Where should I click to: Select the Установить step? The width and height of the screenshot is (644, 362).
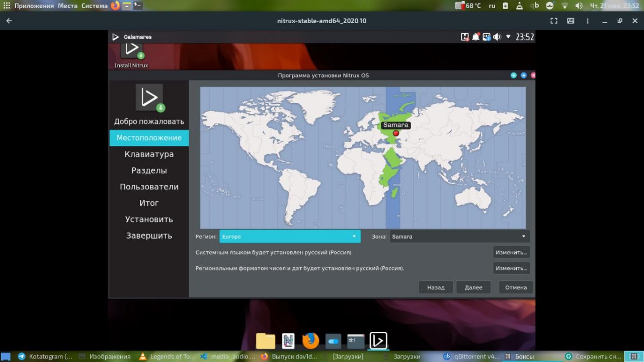click(149, 219)
